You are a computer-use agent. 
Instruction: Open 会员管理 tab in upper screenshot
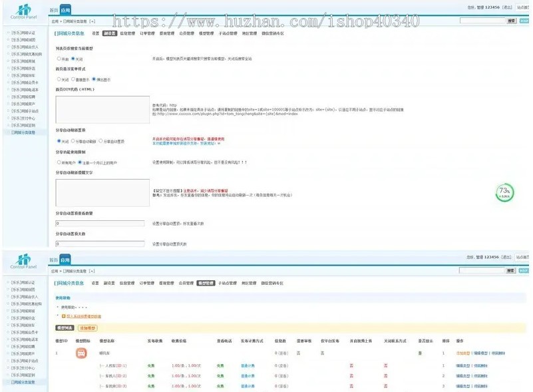[x=186, y=33]
